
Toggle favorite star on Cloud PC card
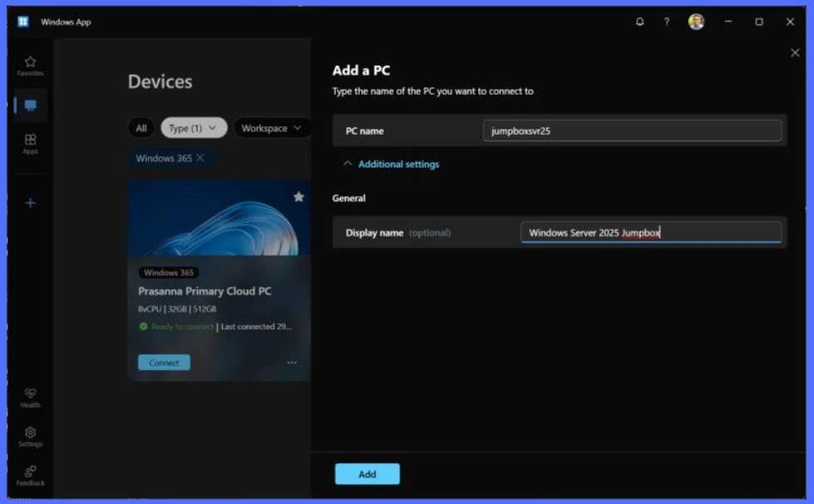coord(298,197)
